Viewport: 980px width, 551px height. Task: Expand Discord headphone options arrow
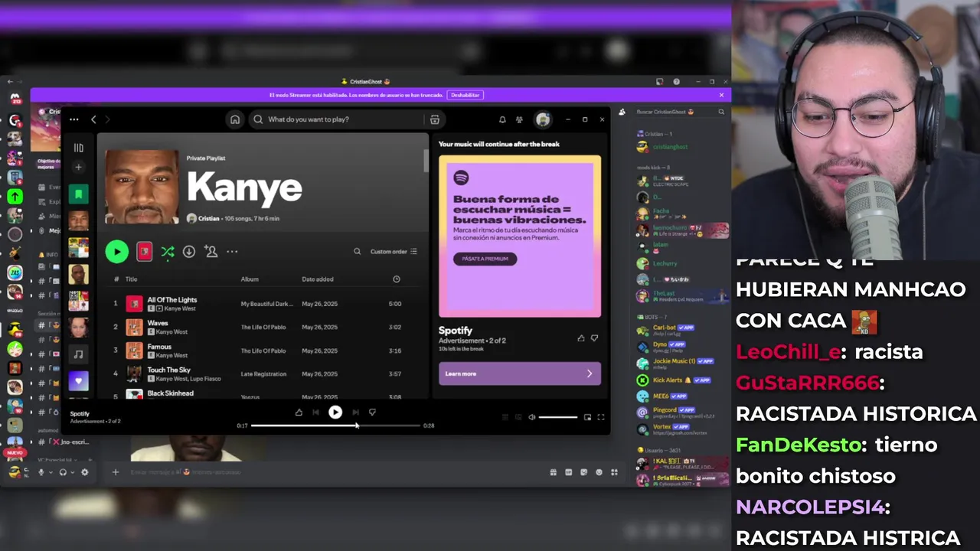[73, 472]
